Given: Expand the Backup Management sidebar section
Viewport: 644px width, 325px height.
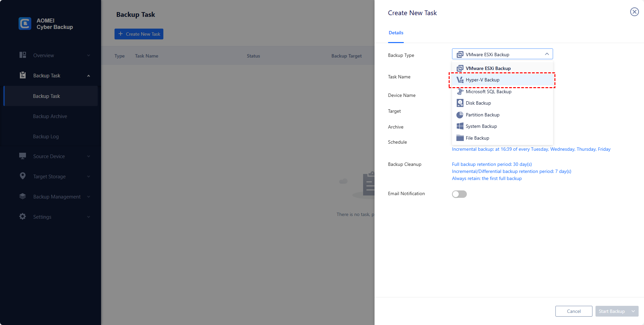Looking at the screenshot, I should (x=89, y=197).
